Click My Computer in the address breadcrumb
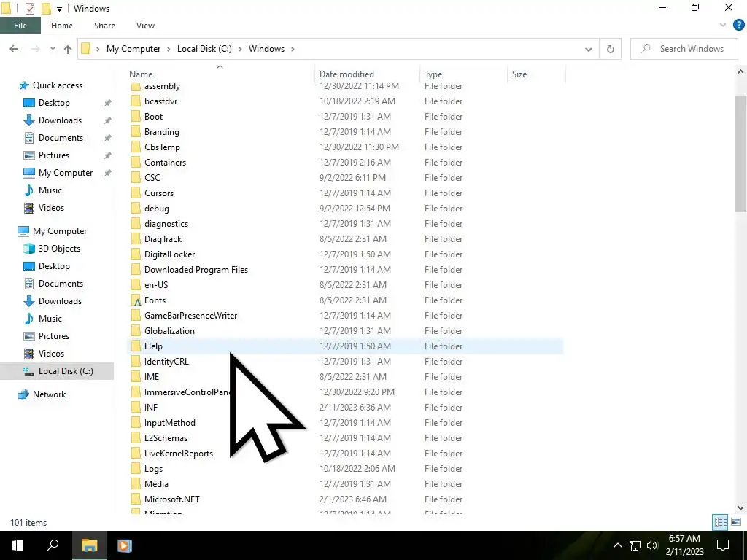Image resolution: width=747 pixels, height=560 pixels. pyautogui.click(x=133, y=49)
